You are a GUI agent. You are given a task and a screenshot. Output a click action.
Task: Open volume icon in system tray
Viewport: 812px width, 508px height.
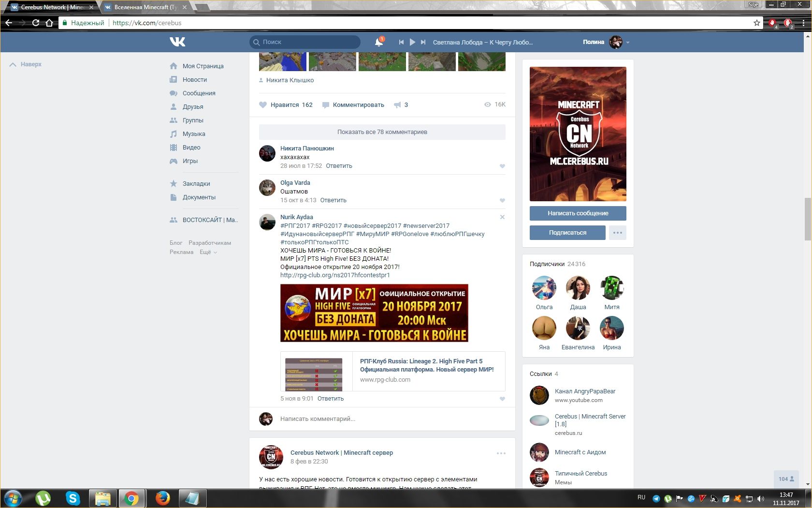[x=761, y=499]
